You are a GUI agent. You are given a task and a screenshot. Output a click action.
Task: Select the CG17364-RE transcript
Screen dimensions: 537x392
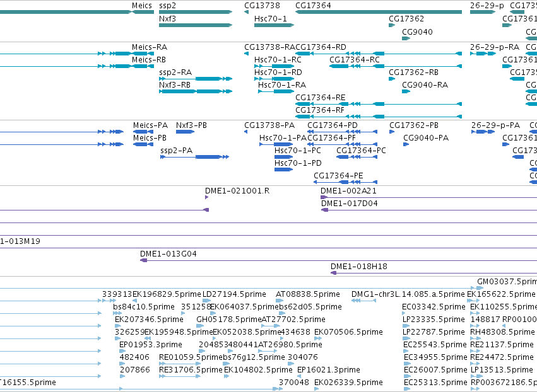[379, 104]
